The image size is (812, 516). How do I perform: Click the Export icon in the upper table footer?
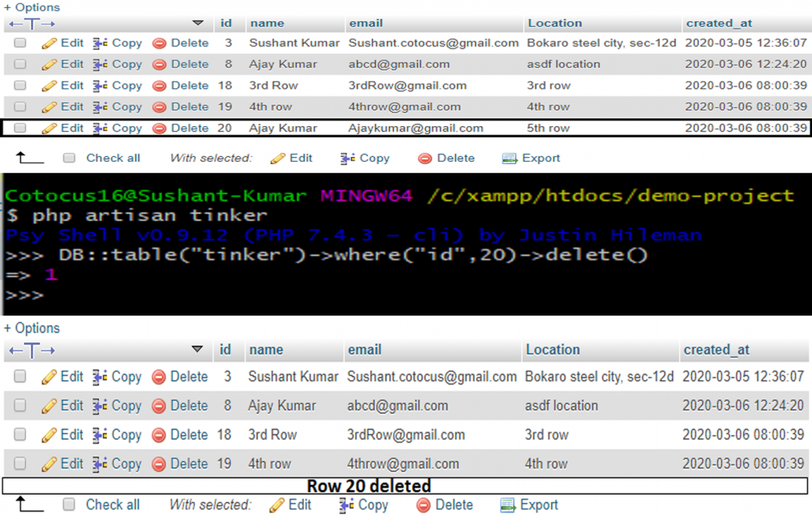(509, 159)
